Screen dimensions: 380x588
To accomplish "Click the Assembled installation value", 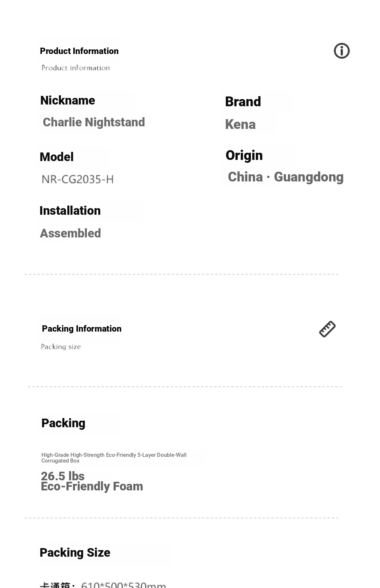I will click(70, 233).
